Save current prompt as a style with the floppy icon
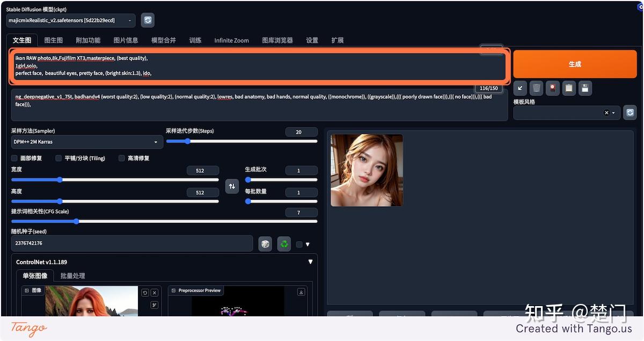Viewport: 644px width, 341px height. pos(584,88)
